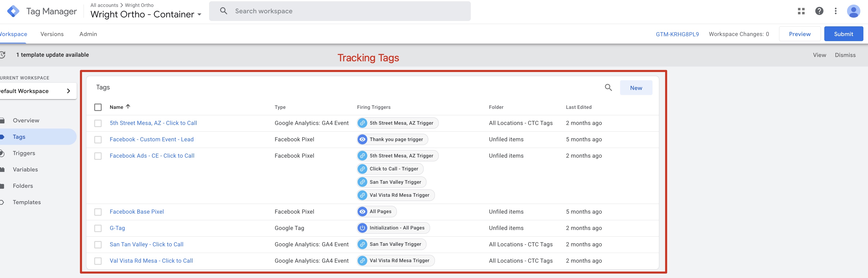Check the San Tan Valley - Click to Call row
Viewport: 868px width, 278px height.
click(98, 245)
